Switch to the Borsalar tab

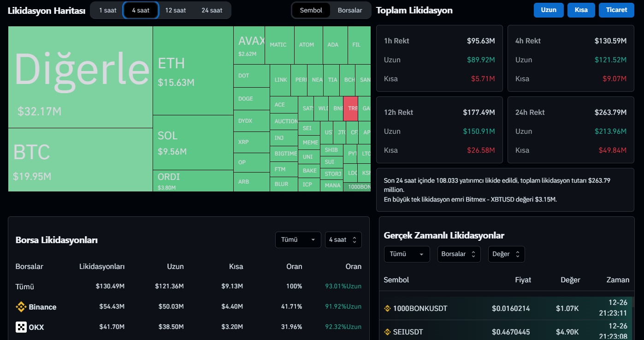350,10
